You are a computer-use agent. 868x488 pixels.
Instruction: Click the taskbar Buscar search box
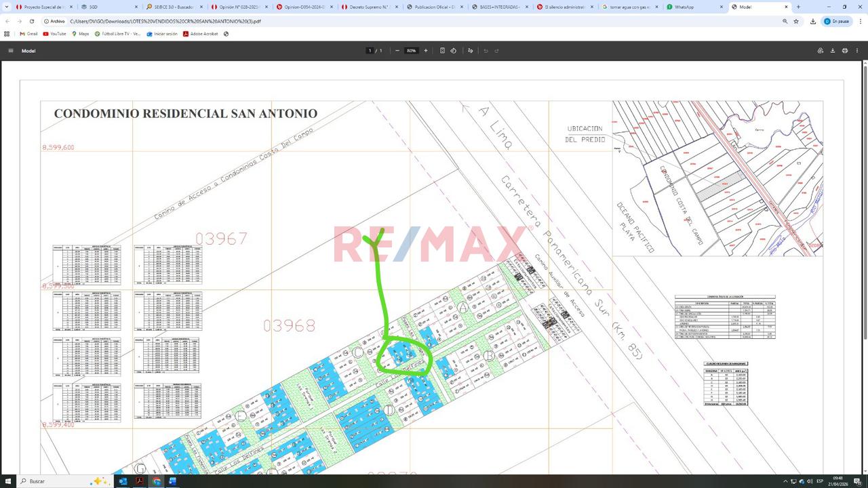(64, 481)
